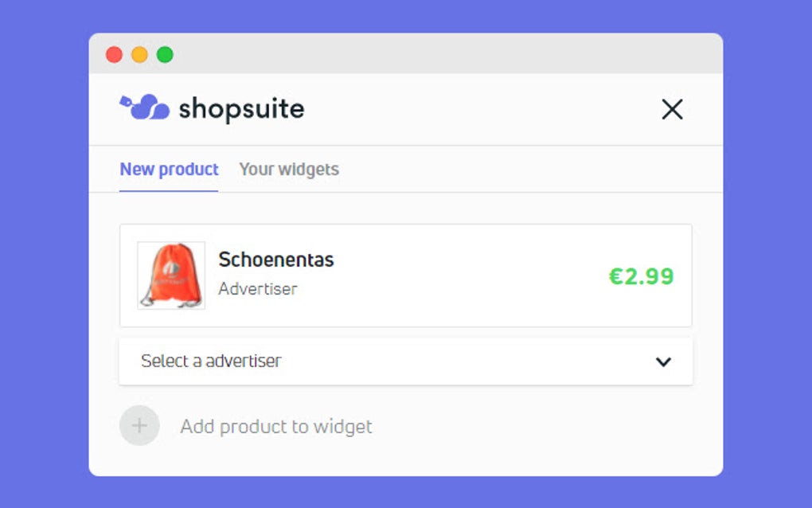Click Add product to widget

pyautogui.click(x=275, y=426)
